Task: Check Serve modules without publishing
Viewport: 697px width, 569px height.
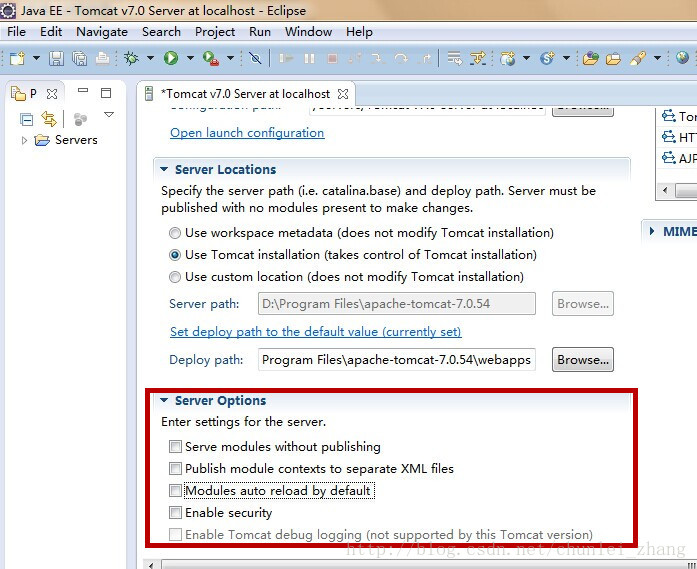Action: point(175,446)
